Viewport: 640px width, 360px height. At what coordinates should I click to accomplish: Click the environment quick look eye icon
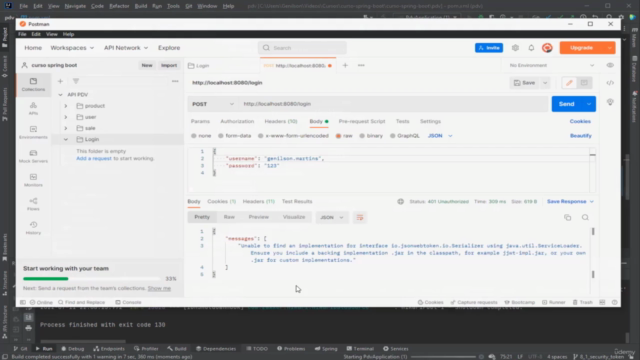click(610, 65)
